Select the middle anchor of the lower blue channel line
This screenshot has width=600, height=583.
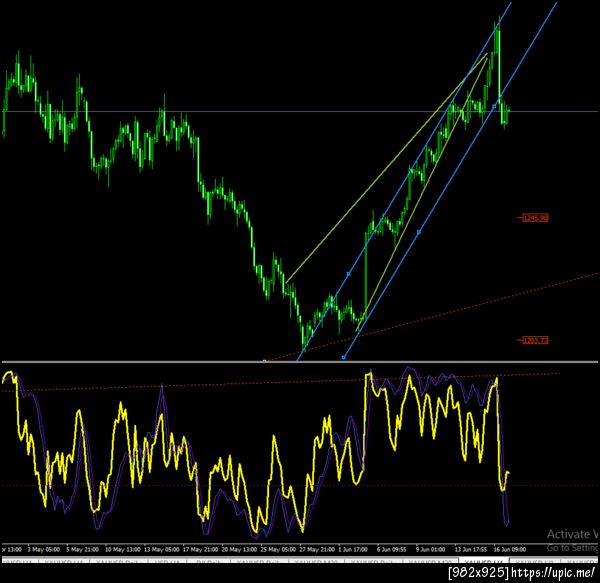pyautogui.click(x=419, y=232)
